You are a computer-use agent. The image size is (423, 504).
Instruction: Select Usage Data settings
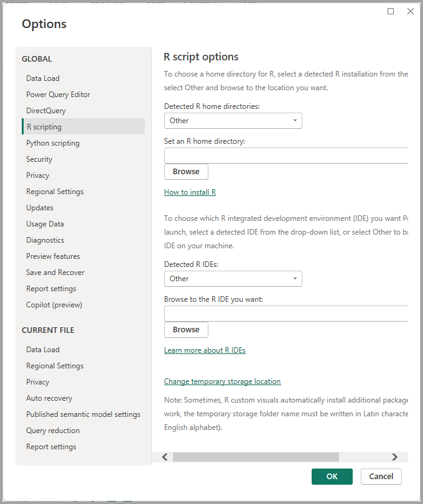pos(45,224)
